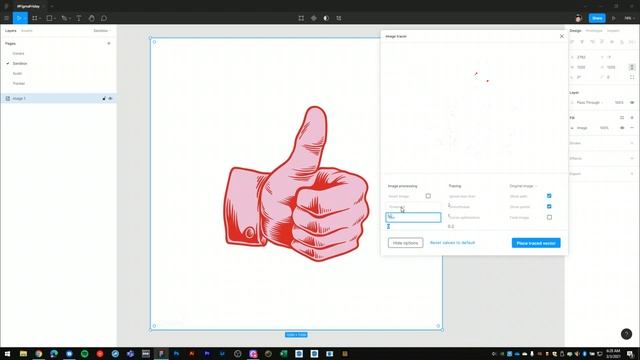Image resolution: width=640 pixels, height=360 pixels.
Task: Switch to the Design tab
Action: click(x=576, y=31)
